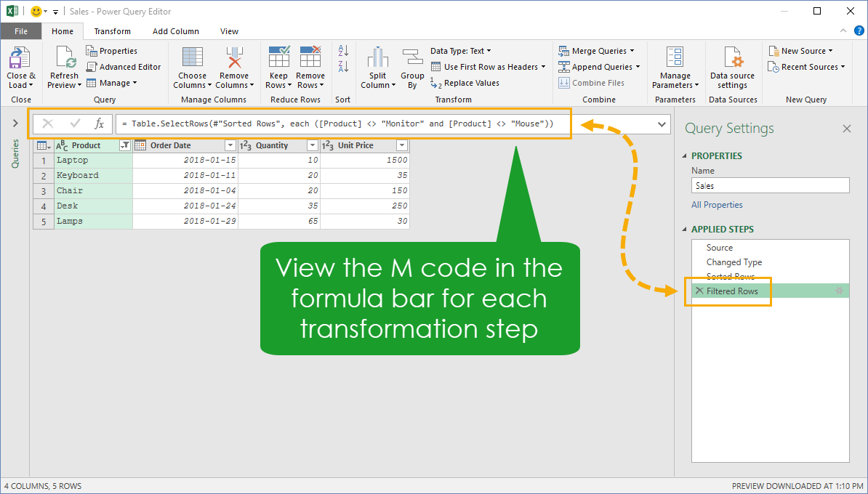This screenshot has height=494, width=868.
Task: Select the Unit Price 1500 cell
Action: coord(365,161)
